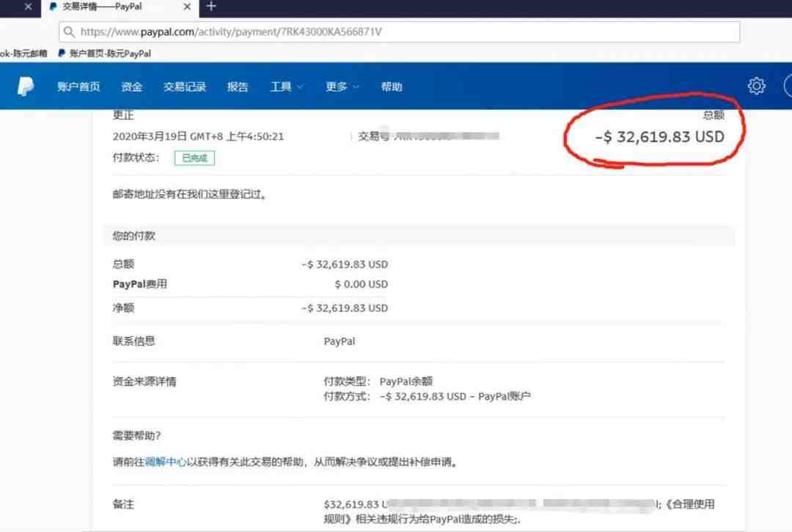
Task: Click the 联系信息 PayPal value
Action: 340,341
